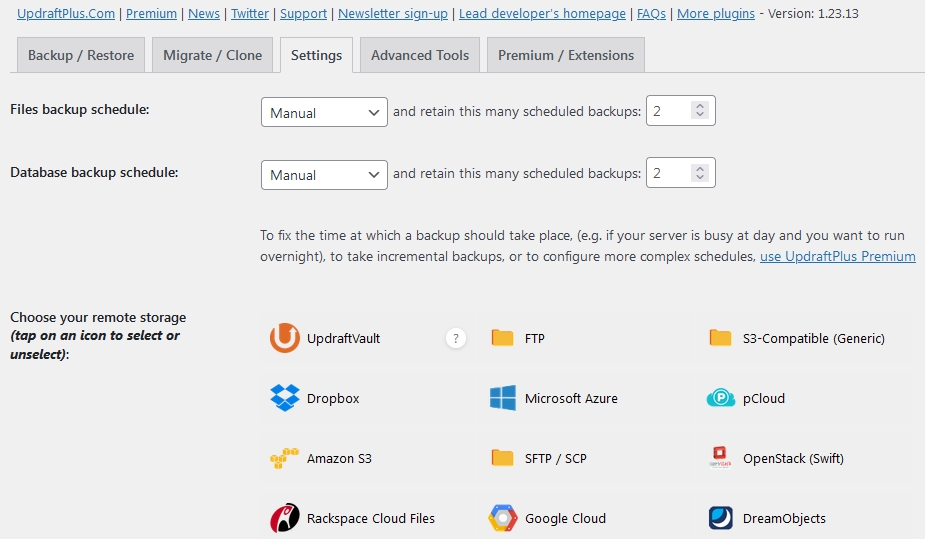Switch to the Backup / Restore tab
925x539 pixels.
pos(81,55)
